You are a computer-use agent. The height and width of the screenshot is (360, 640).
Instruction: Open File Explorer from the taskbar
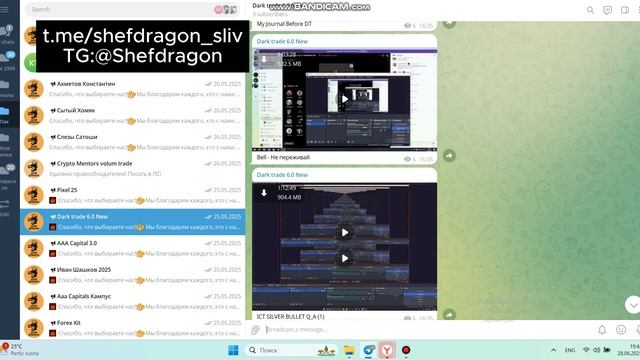(349, 350)
